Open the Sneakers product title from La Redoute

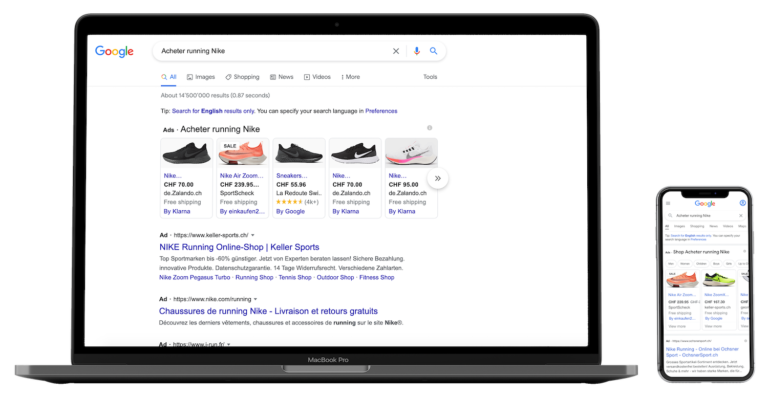point(292,176)
